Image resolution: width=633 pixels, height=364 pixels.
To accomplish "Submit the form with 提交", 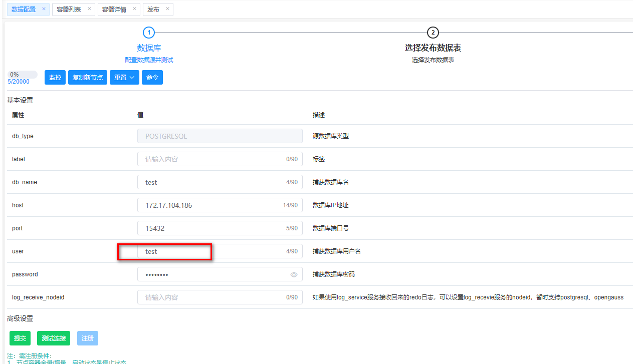I will tap(20, 338).
